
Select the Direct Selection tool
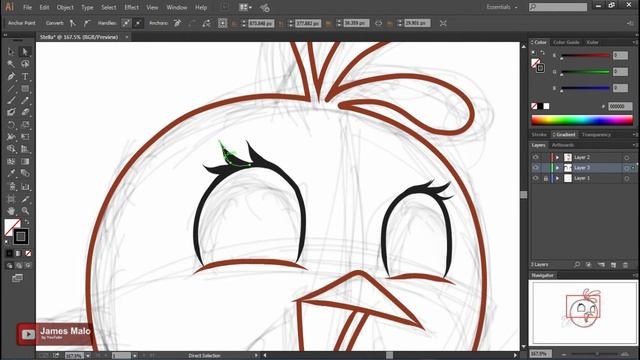[x=25, y=52]
